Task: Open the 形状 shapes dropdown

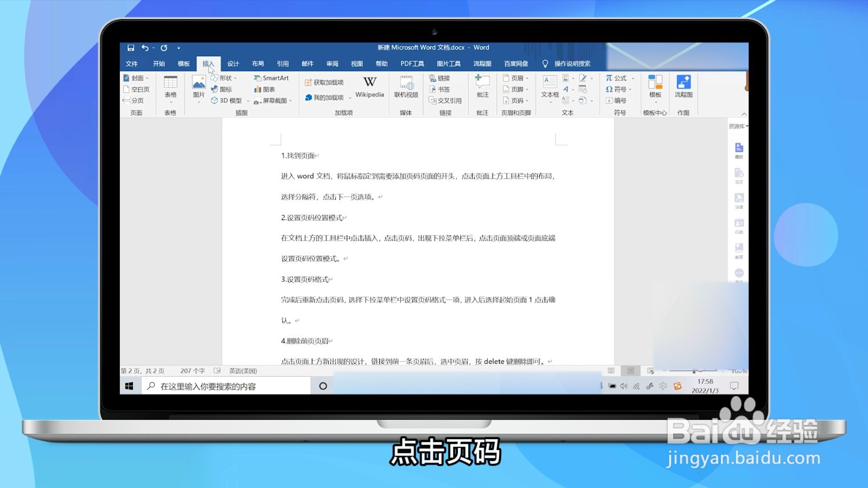Action: pyautogui.click(x=224, y=78)
